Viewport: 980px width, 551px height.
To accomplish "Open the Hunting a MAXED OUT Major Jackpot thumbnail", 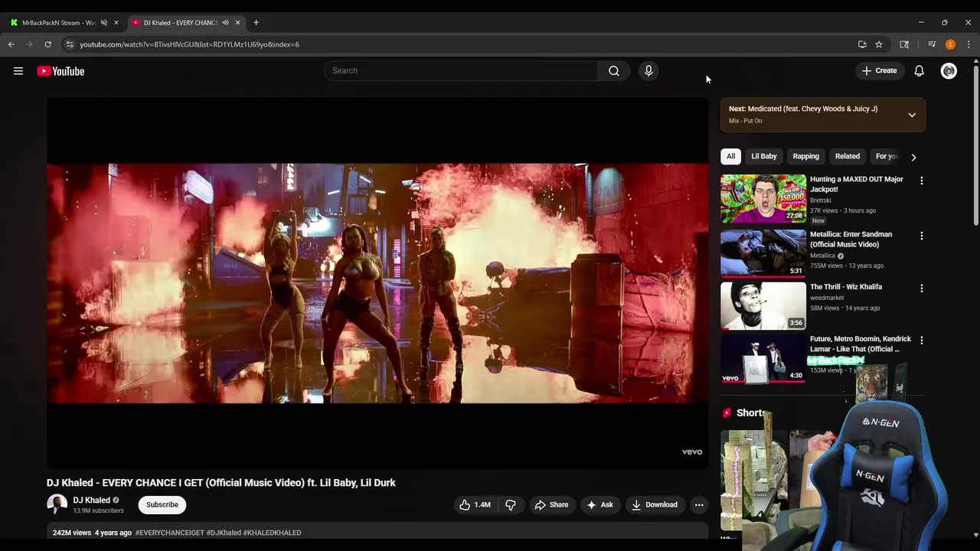I will (763, 199).
